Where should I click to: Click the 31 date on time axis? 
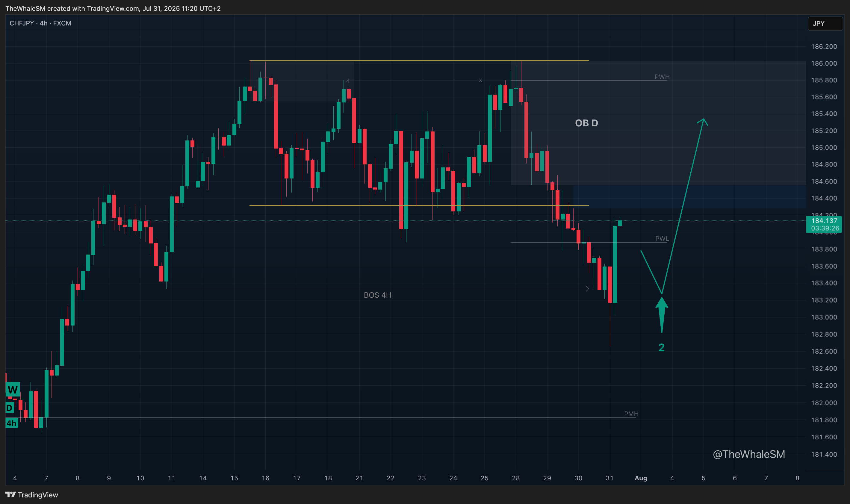coord(609,478)
